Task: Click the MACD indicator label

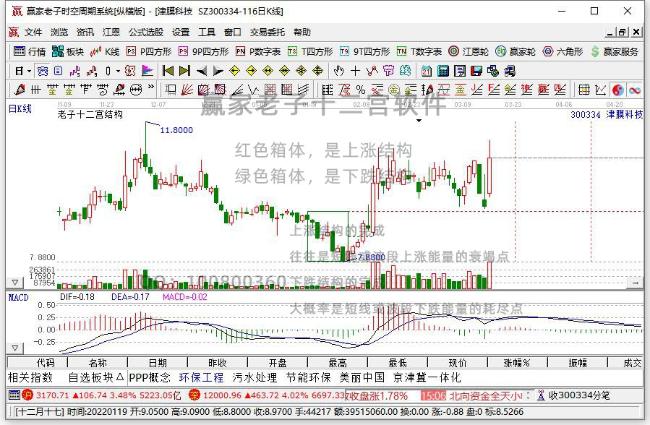Action: (x=18, y=298)
